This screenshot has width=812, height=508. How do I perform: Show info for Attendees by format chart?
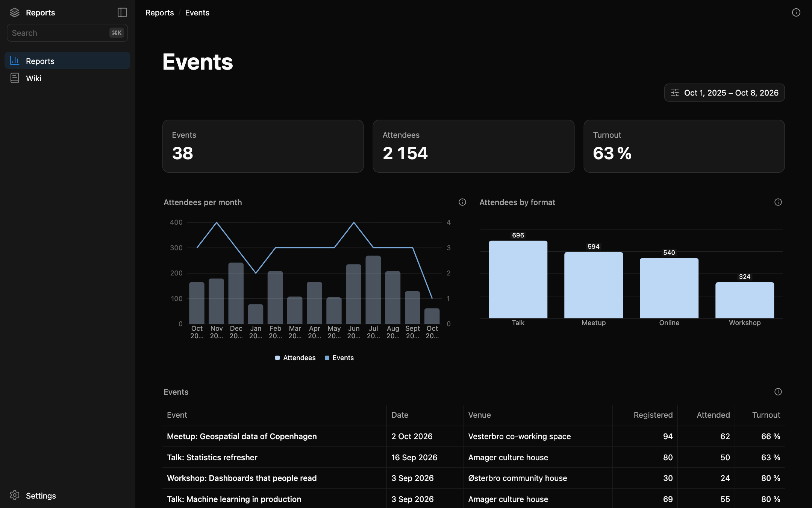coord(778,202)
